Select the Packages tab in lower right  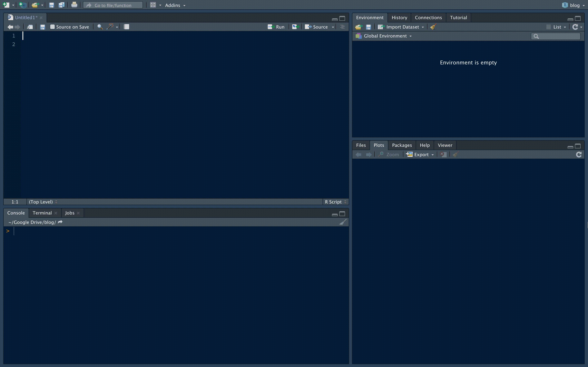click(402, 145)
